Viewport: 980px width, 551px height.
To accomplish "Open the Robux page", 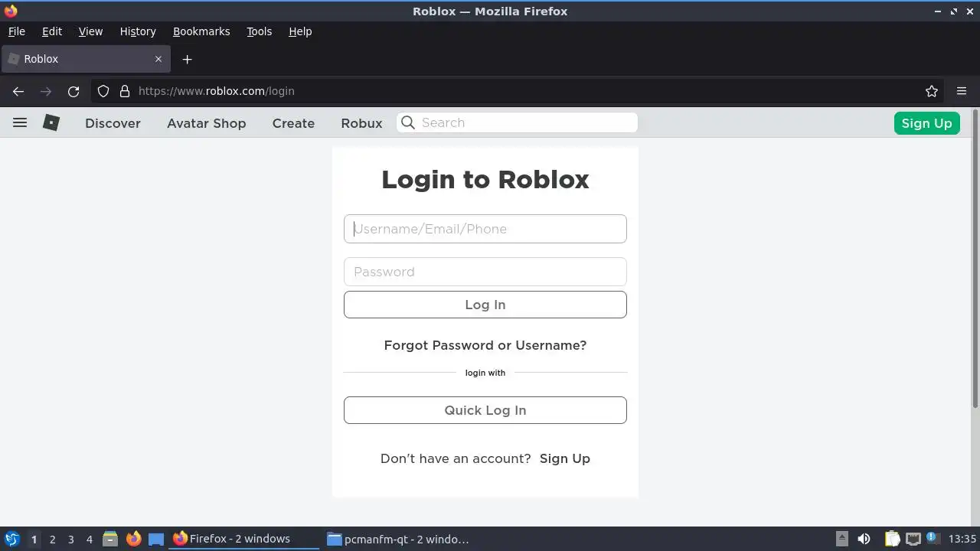I will click(361, 123).
